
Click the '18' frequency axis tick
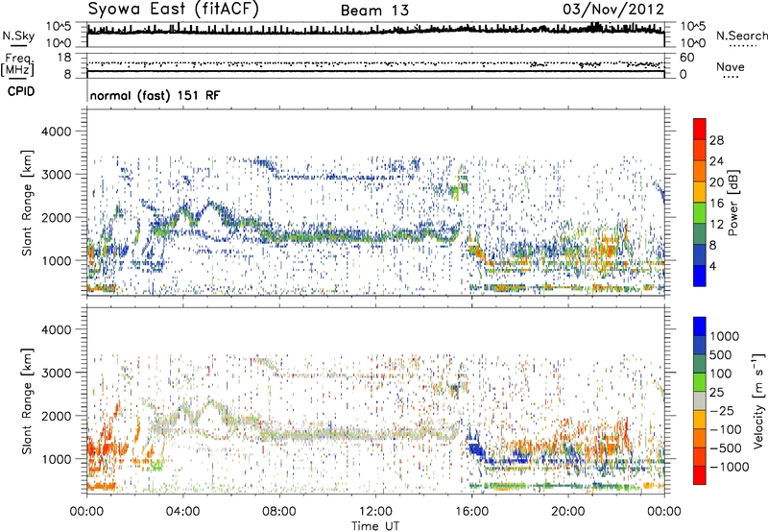(x=64, y=58)
